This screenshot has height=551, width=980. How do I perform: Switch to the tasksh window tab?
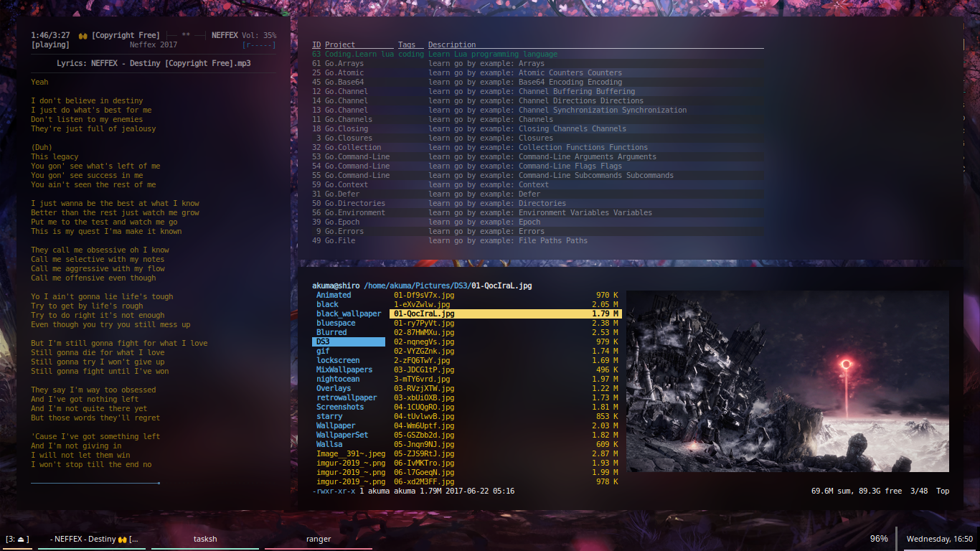click(205, 539)
